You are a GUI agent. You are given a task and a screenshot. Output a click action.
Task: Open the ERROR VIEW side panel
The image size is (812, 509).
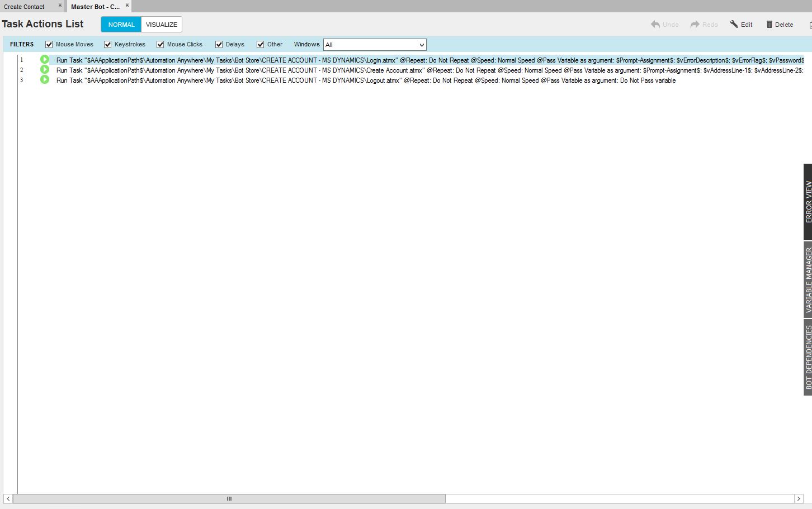[x=808, y=202]
